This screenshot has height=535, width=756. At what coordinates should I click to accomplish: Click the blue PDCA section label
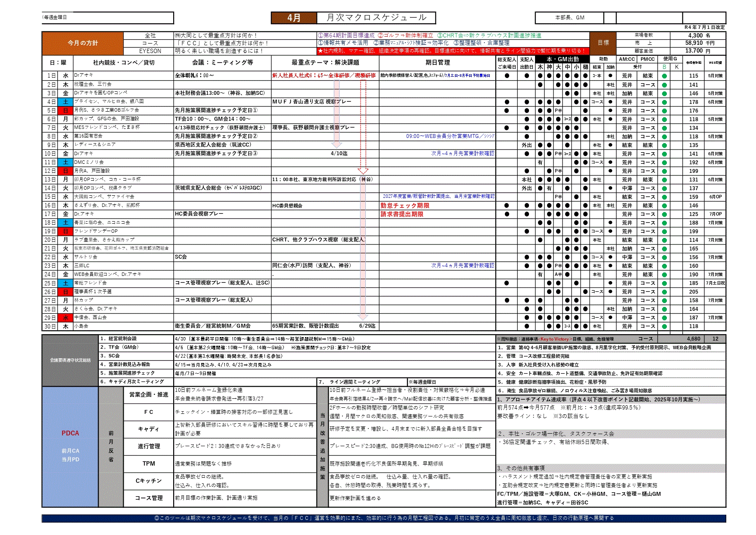[70, 433]
